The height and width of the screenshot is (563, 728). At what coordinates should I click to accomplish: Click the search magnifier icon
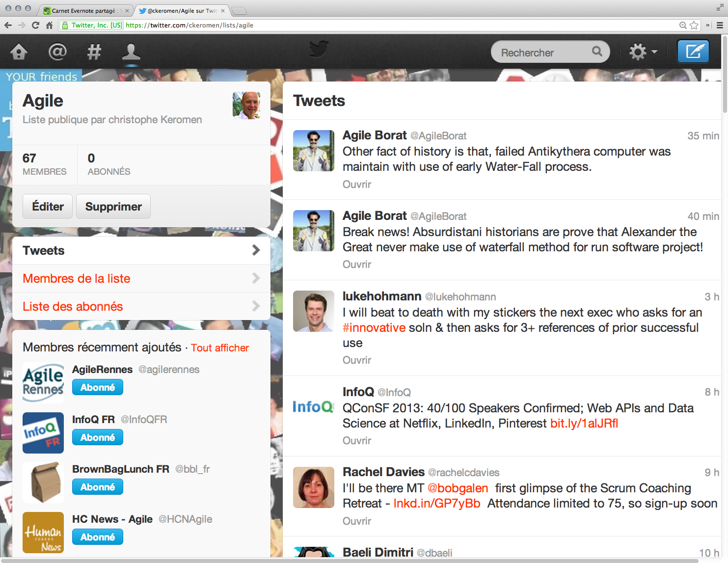pos(597,52)
